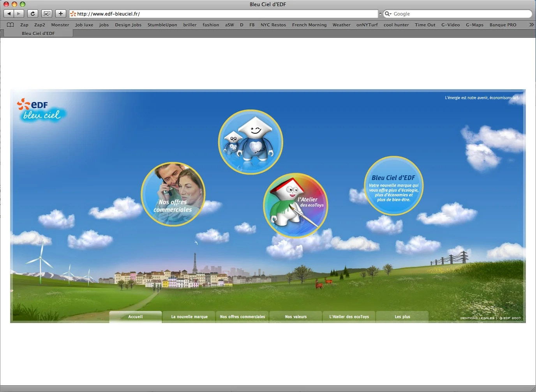
Task: Reload the page with the refresh button
Action: tap(33, 14)
